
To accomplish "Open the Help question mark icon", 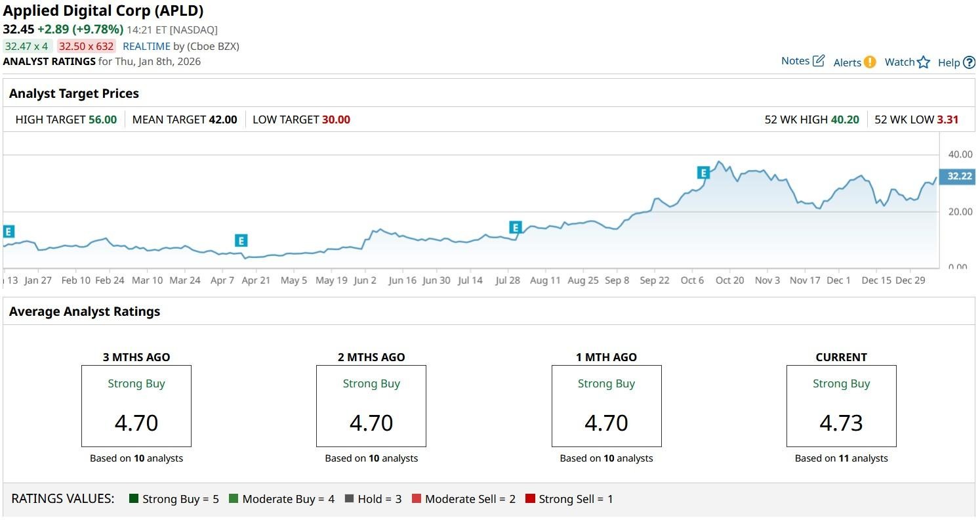I will tap(969, 62).
